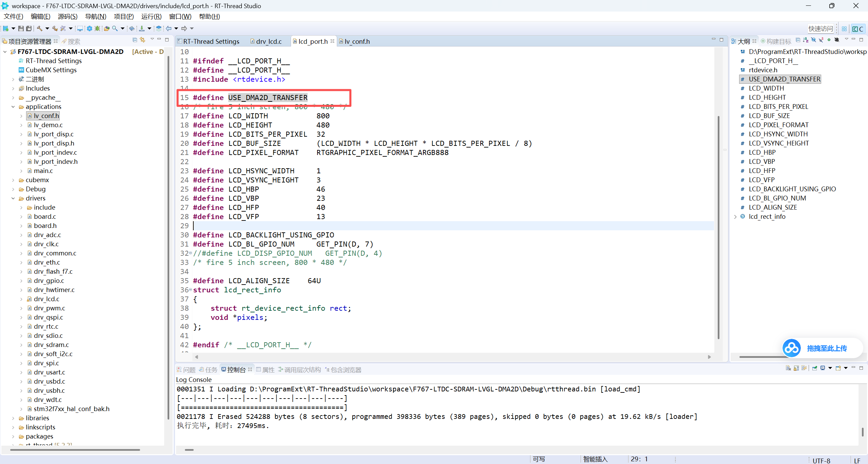Viewport: 868px width, 464px height.
Task: Click the project explorer horizontal scrollbar
Action: point(75,450)
